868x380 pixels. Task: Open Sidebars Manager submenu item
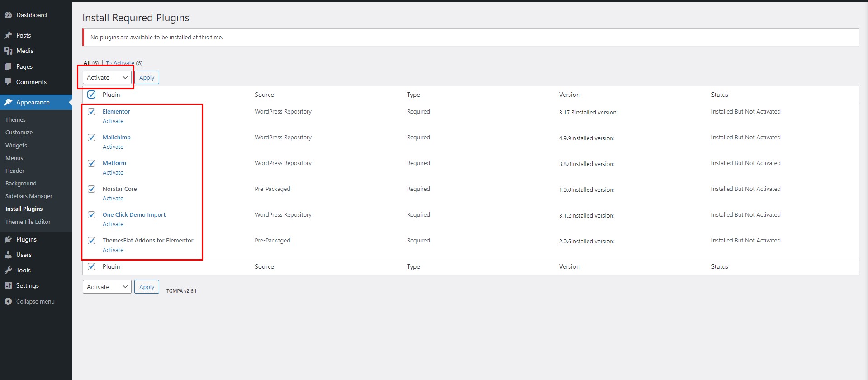[29, 196]
